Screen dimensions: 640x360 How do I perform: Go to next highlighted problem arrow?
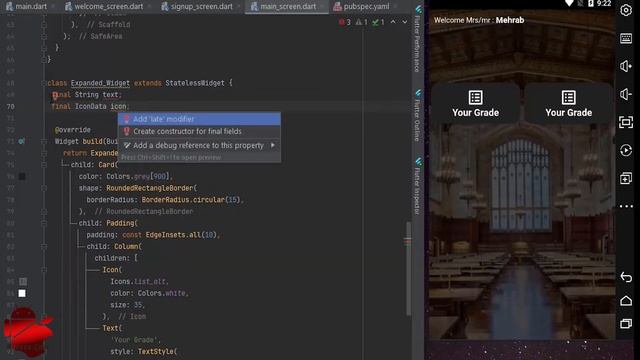(404, 22)
